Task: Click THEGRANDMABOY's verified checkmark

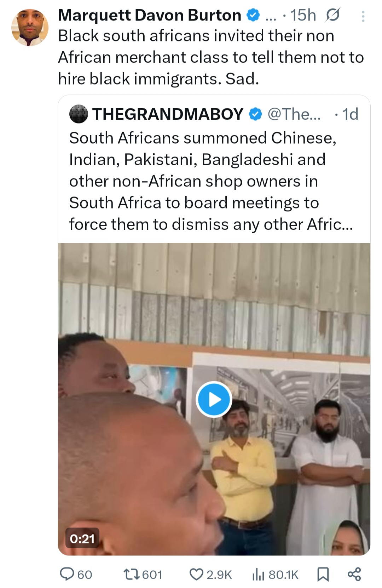Action: coord(255,114)
